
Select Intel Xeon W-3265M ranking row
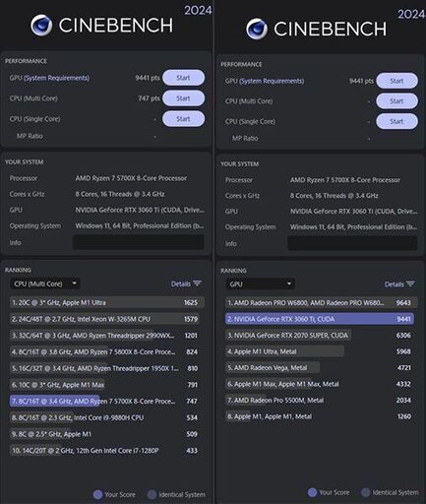107,319
